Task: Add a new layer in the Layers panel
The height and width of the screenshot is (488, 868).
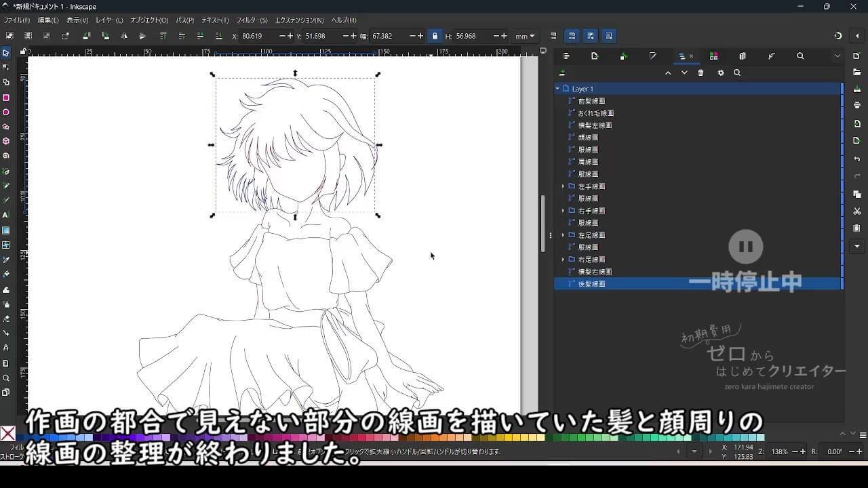Action: (563, 73)
